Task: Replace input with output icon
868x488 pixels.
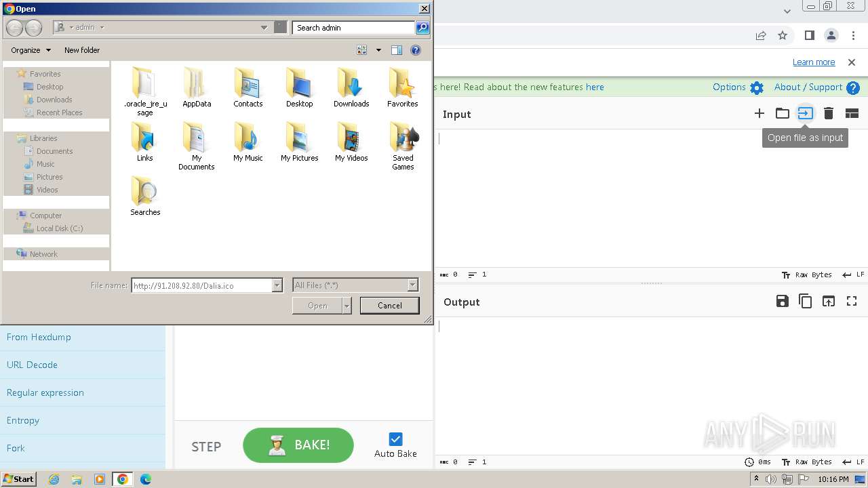Action: (x=829, y=302)
